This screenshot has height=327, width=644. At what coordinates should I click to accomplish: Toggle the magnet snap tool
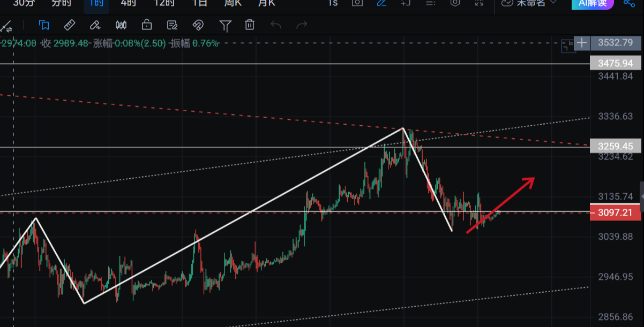198,25
